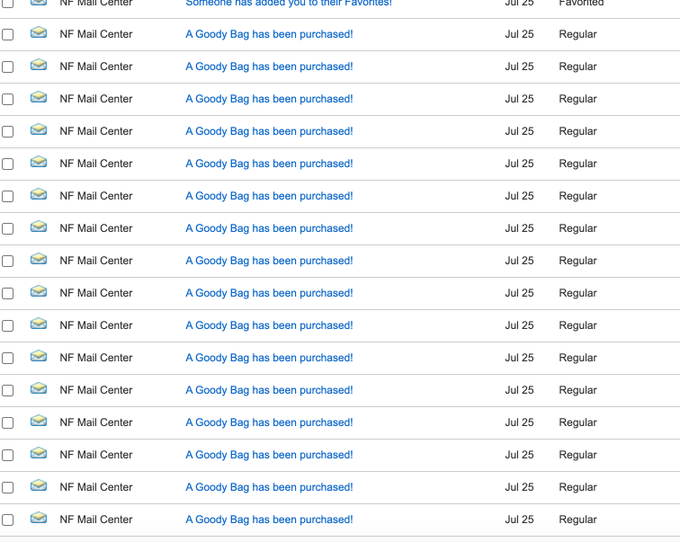Open the topmost 'A Goody Bag has been purchased!' message
The width and height of the screenshot is (680, 542).
coord(269,34)
